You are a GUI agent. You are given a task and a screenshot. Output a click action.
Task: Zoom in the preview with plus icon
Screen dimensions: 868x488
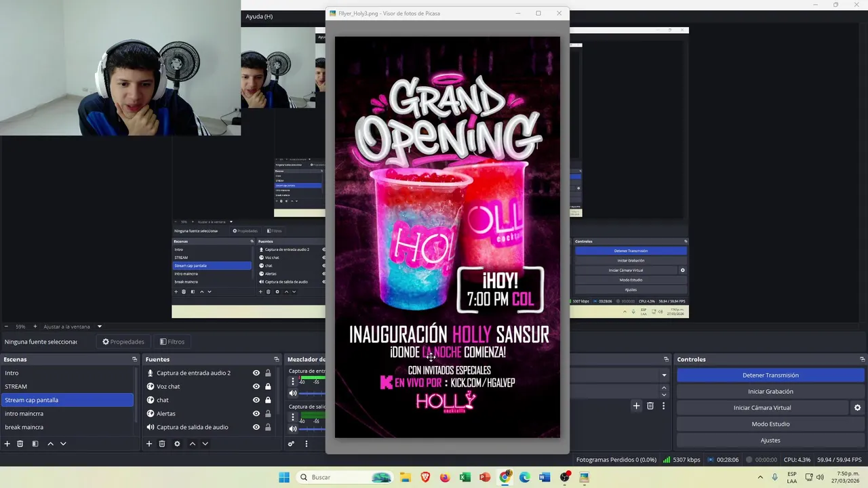[x=35, y=327]
